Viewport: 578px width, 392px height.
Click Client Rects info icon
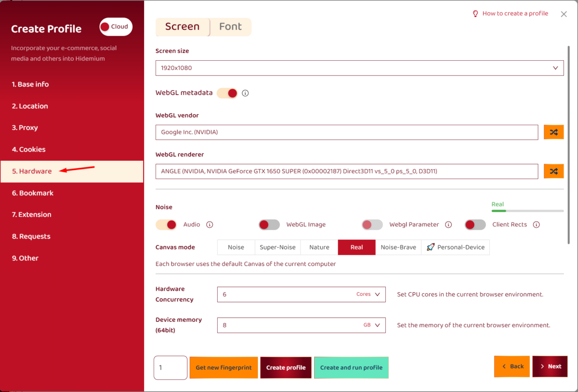(536, 224)
